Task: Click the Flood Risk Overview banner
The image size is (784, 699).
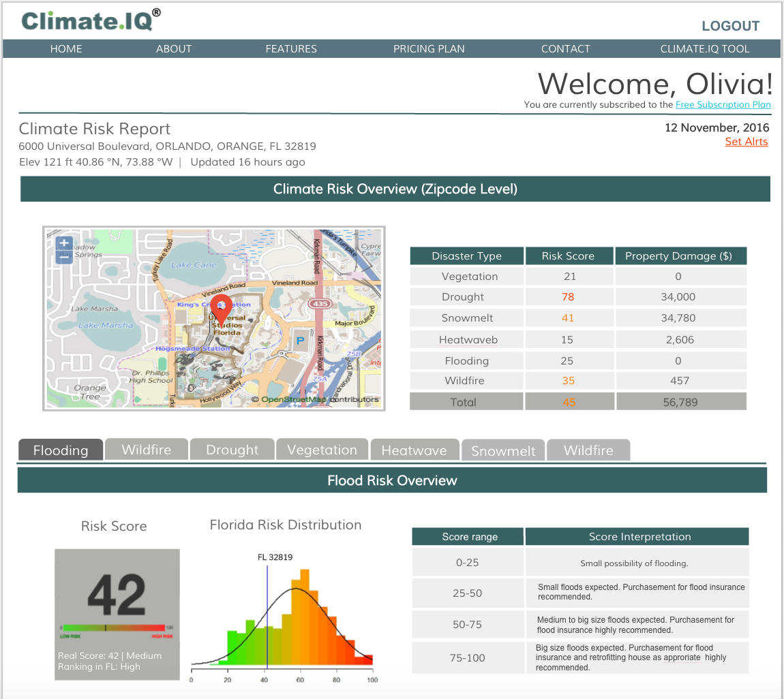Action: [x=392, y=480]
